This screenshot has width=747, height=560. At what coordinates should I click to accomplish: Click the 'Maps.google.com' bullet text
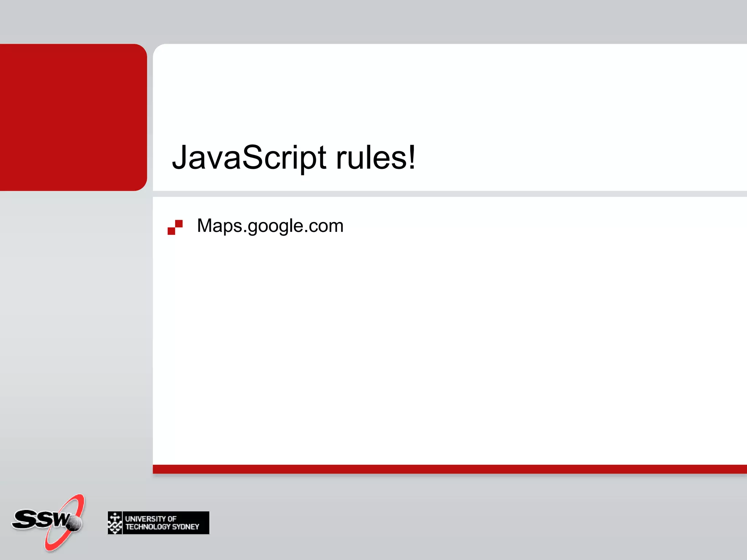[x=270, y=226]
